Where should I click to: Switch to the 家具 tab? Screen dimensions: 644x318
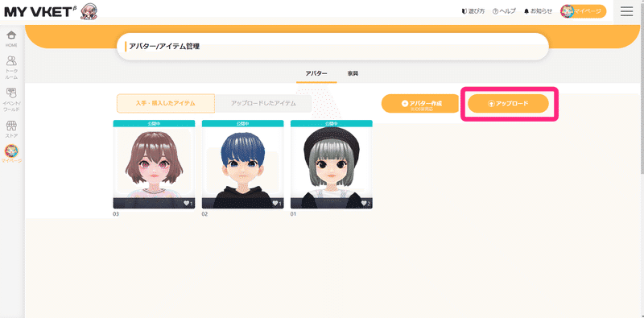(353, 74)
